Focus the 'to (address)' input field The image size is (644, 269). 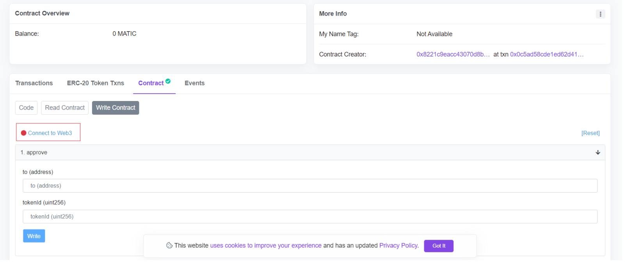[x=310, y=186]
